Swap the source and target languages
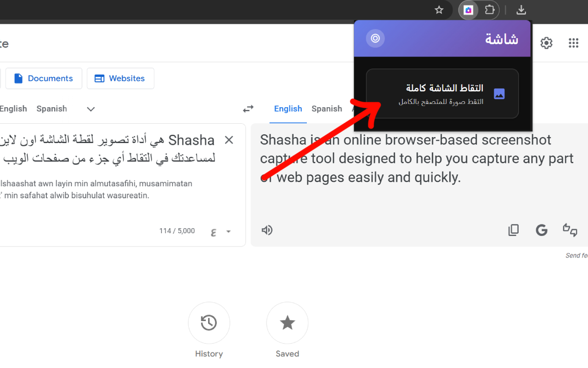Viewport: 588px width, 368px height. pos(248,109)
